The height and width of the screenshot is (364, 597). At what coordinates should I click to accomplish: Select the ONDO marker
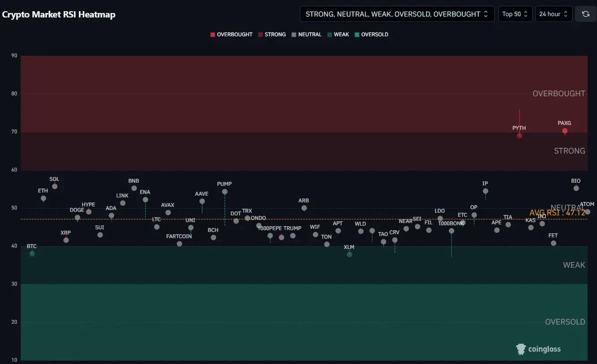point(259,226)
